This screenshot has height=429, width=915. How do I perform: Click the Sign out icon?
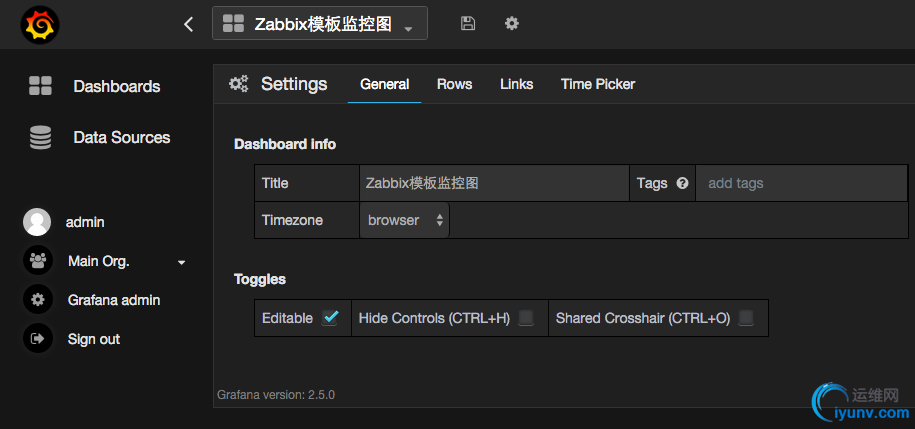[38, 339]
